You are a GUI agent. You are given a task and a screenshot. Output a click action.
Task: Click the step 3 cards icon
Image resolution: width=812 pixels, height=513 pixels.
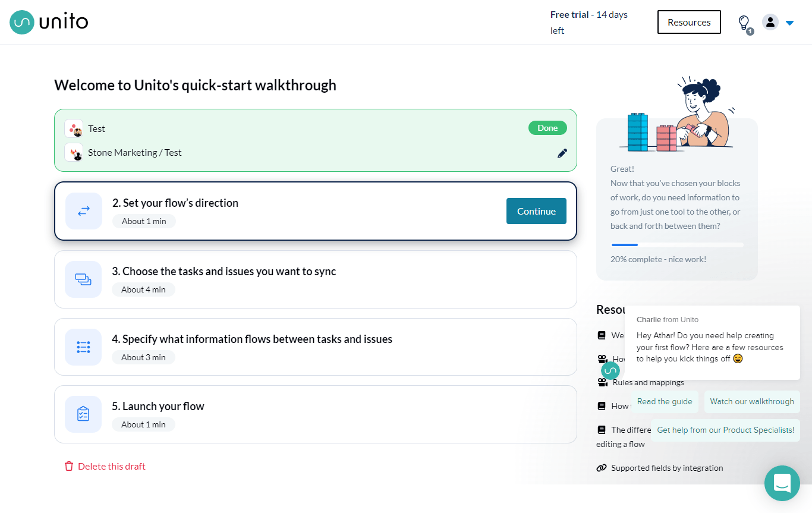[x=83, y=279]
